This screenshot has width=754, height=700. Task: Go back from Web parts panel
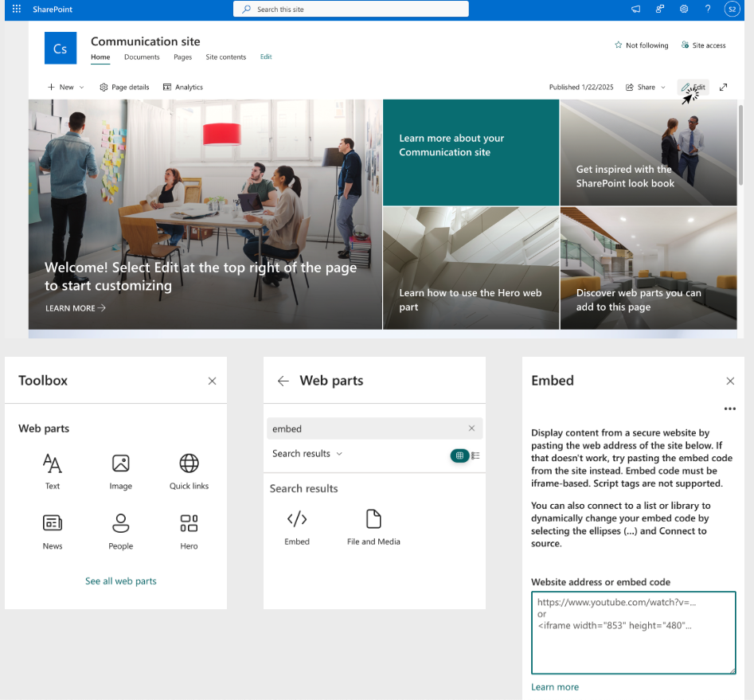[x=283, y=381]
